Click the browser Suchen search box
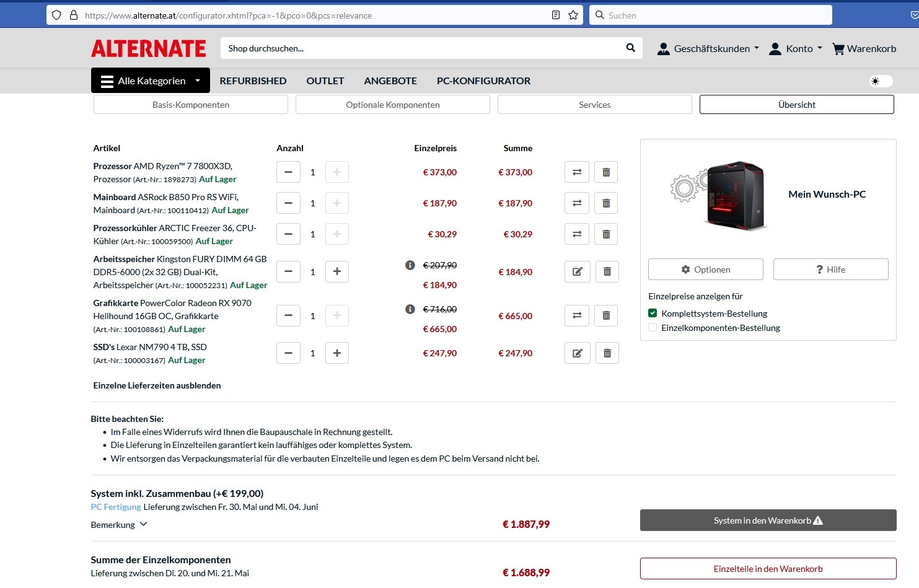 point(711,15)
